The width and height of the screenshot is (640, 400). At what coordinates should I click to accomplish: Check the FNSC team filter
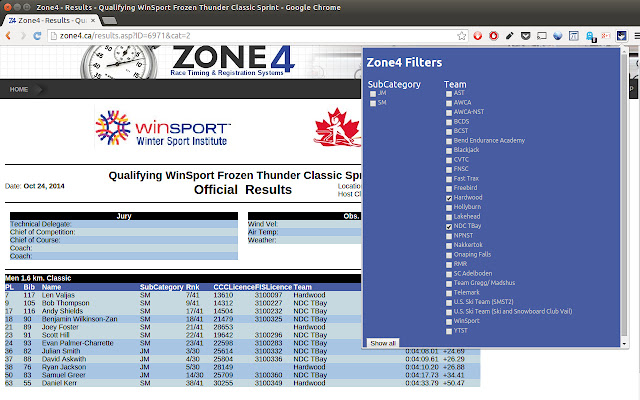pos(449,170)
